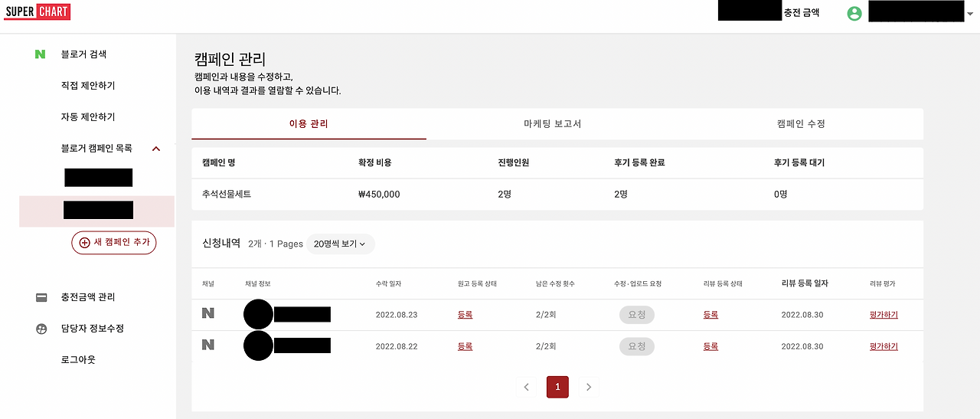Click the Super Chart logo
The image size is (980, 419).
pos(37,11)
